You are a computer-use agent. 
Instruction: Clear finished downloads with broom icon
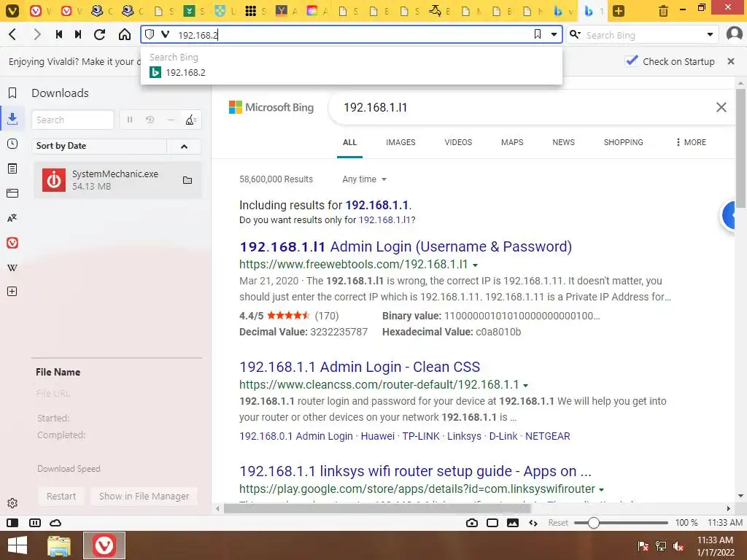pyautogui.click(x=190, y=120)
